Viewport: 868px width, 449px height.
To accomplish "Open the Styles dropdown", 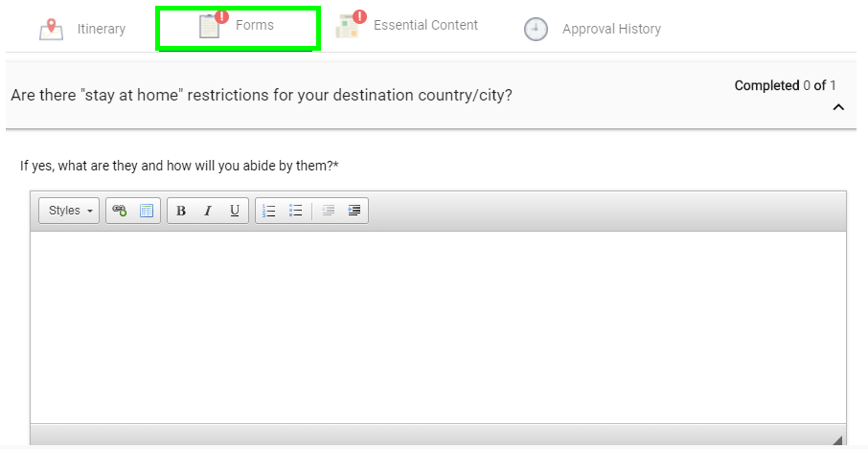I will coord(69,211).
